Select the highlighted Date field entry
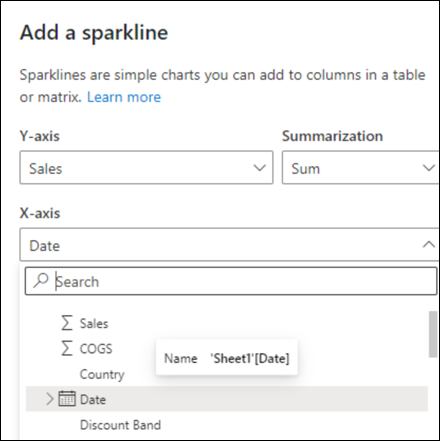Viewport: 440px width, 441px height. point(227,399)
